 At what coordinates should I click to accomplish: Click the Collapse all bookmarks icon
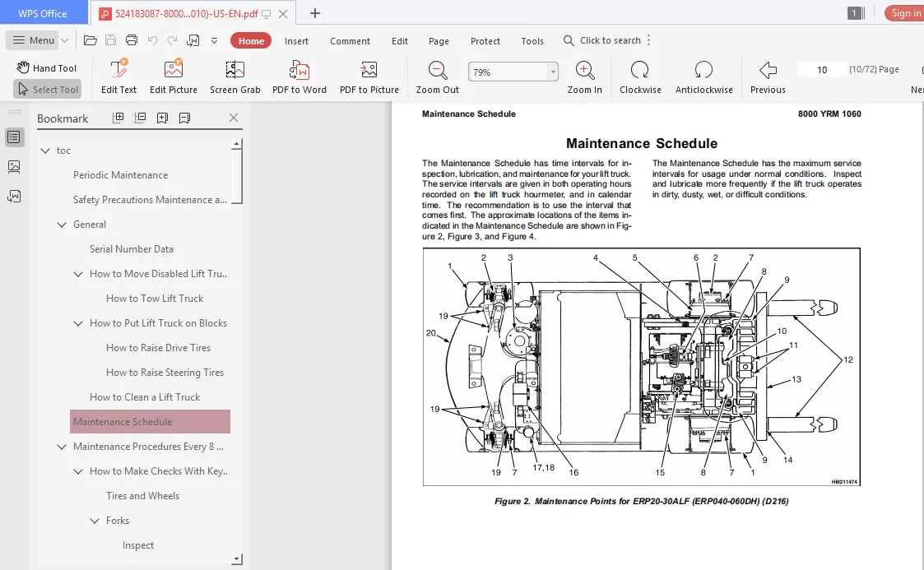[140, 118]
